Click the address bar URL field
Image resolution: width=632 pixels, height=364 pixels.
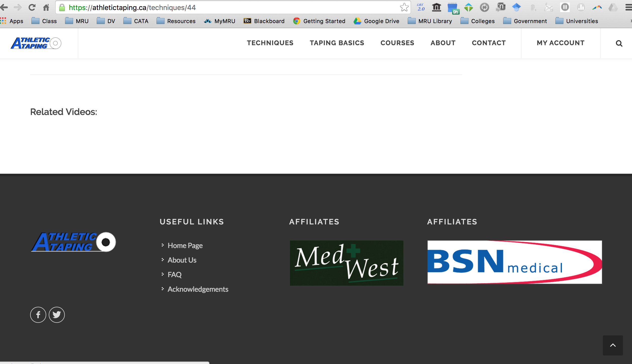click(x=226, y=8)
